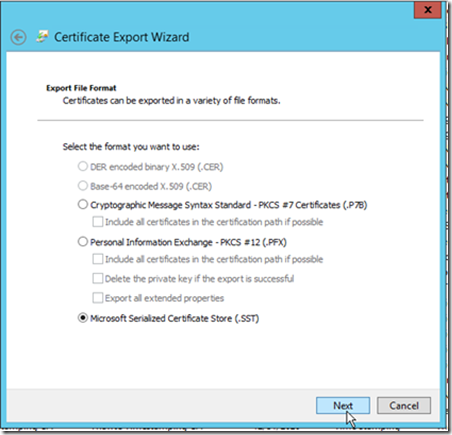Cancel the certificate export

[404, 406]
